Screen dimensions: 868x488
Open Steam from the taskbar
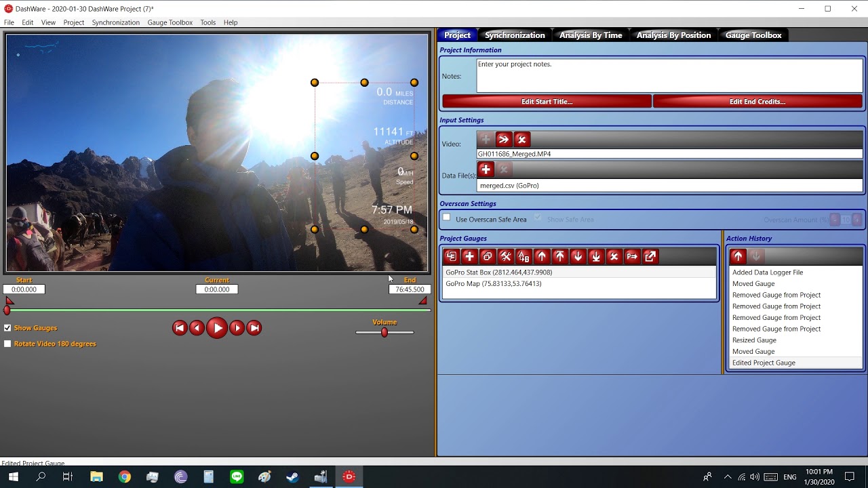pos(292,476)
